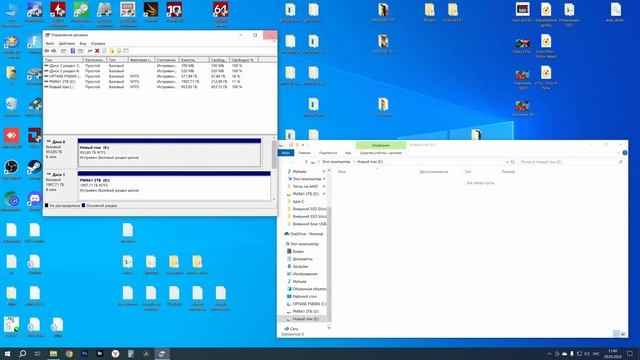Open Тесты на AMD in Quick Access
This screenshot has height=360, width=640.
pyautogui.click(x=305, y=187)
